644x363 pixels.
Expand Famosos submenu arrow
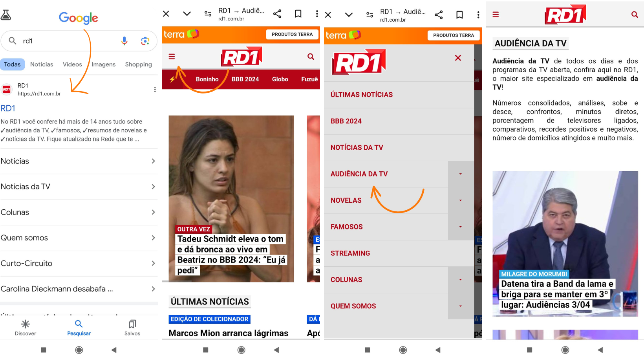[x=461, y=227]
